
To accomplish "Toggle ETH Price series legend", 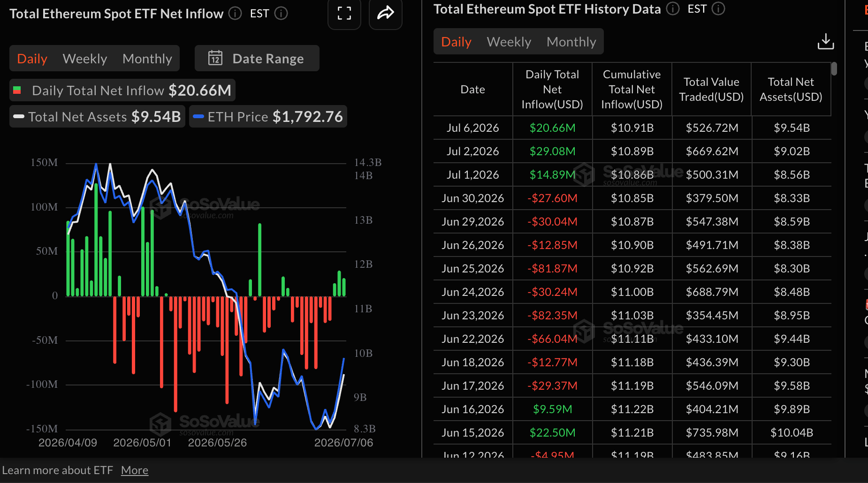I will pyautogui.click(x=268, y=116).
